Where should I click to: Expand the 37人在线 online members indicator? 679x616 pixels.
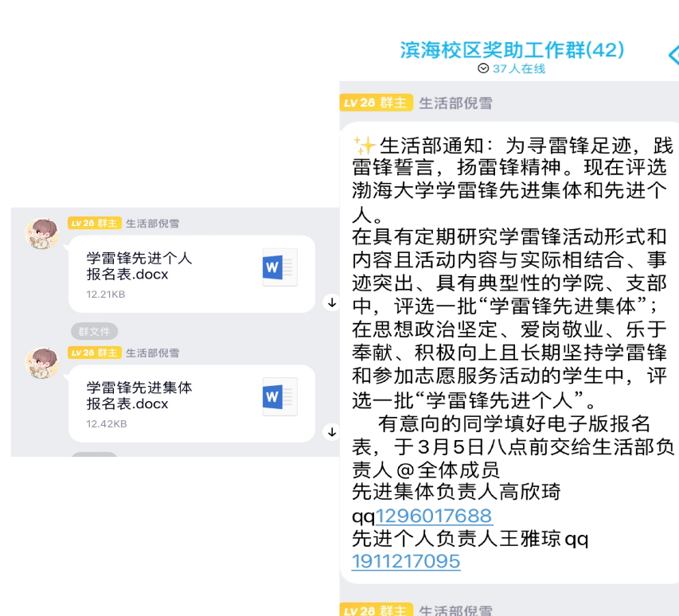[511, 68]
